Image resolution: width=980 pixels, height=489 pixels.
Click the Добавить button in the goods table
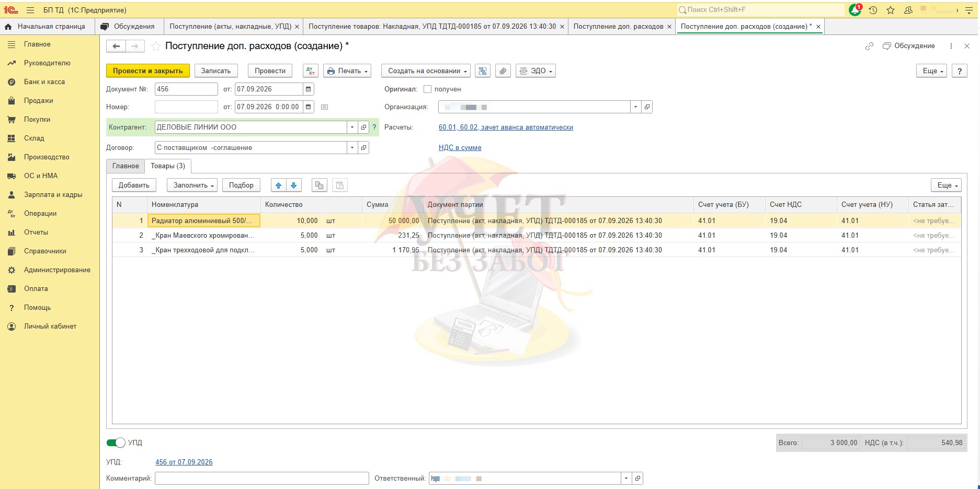[134, 185]
